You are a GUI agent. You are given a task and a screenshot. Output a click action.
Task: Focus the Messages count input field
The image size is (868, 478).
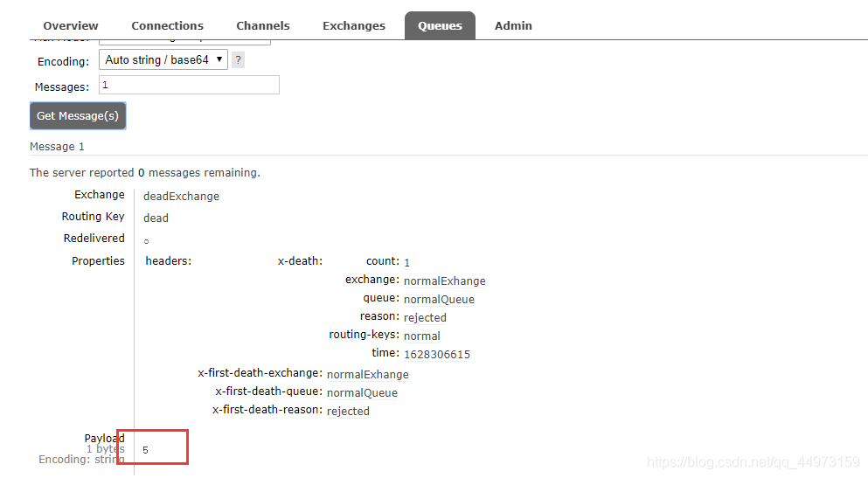189,85
